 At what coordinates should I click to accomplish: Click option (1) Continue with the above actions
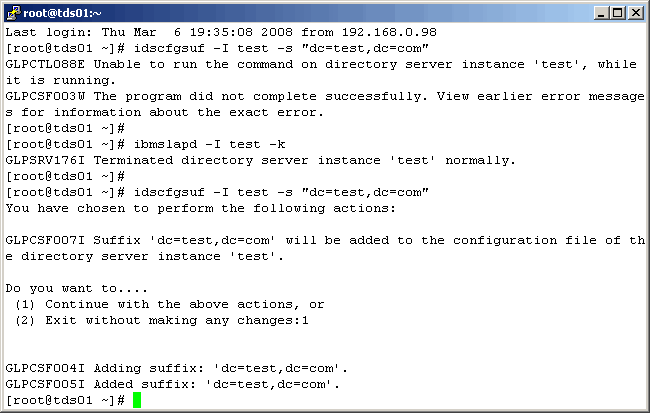click(x=170, y=304)
